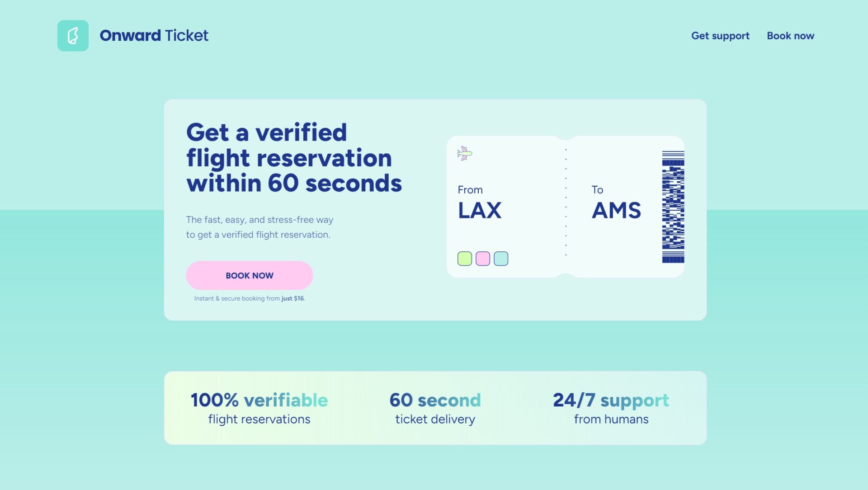This screenshot has height=490, width=868.
Task: Select Book now in the top navigation
Action: click(x=791, y=36)
